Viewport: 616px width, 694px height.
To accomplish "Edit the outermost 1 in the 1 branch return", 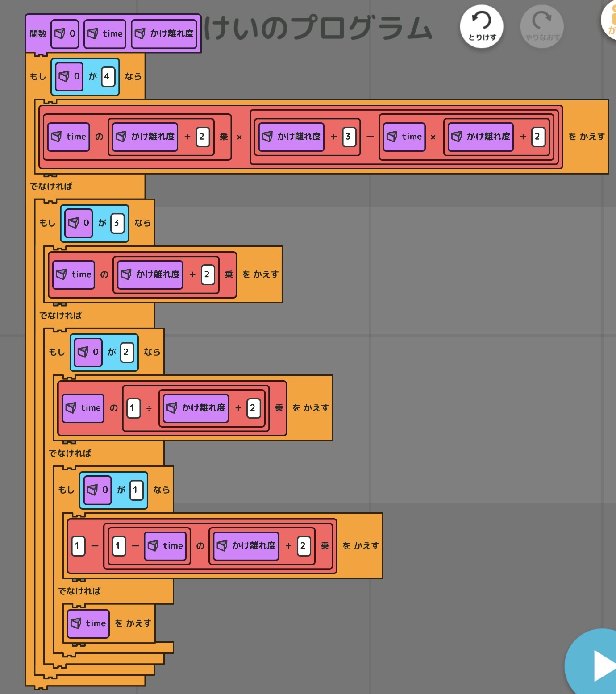I will click(78, 546).
